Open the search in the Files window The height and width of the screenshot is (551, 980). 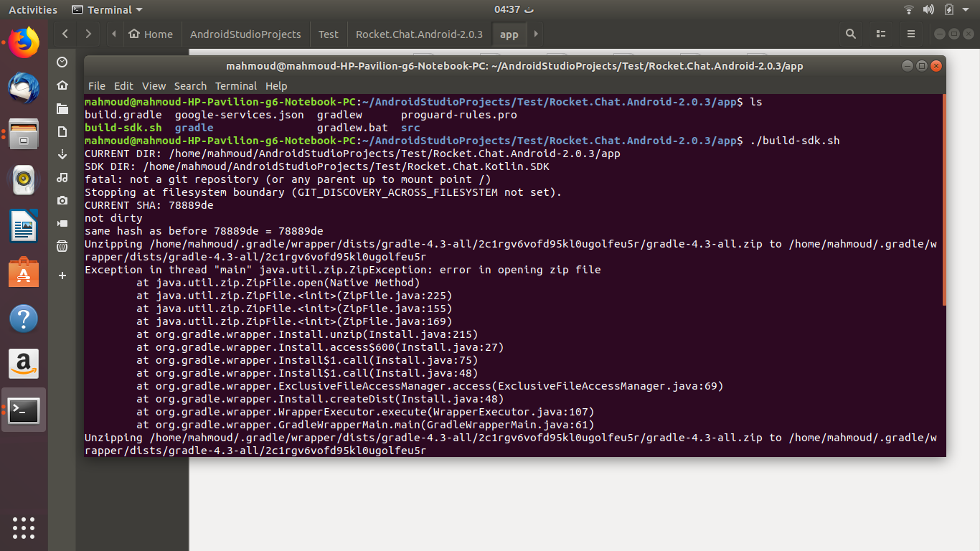click(851, 34)
